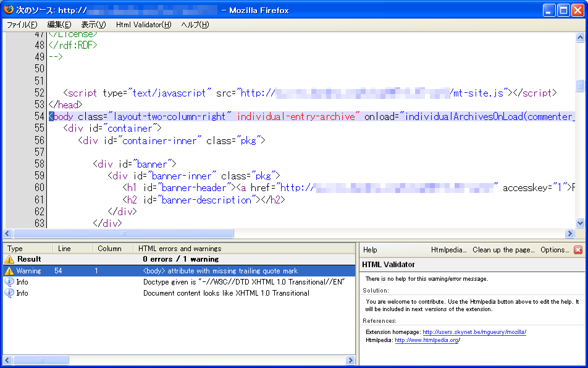This screenshot has width=588, height=368.
Task: Click the source pane scroll up arrow
Action: pos(580,37)
